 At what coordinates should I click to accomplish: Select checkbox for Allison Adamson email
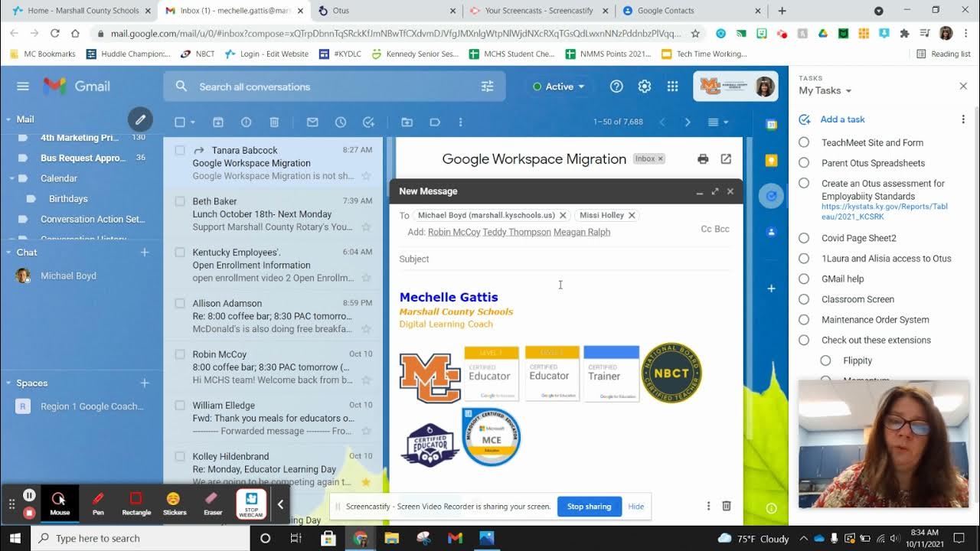click(180, 303)
